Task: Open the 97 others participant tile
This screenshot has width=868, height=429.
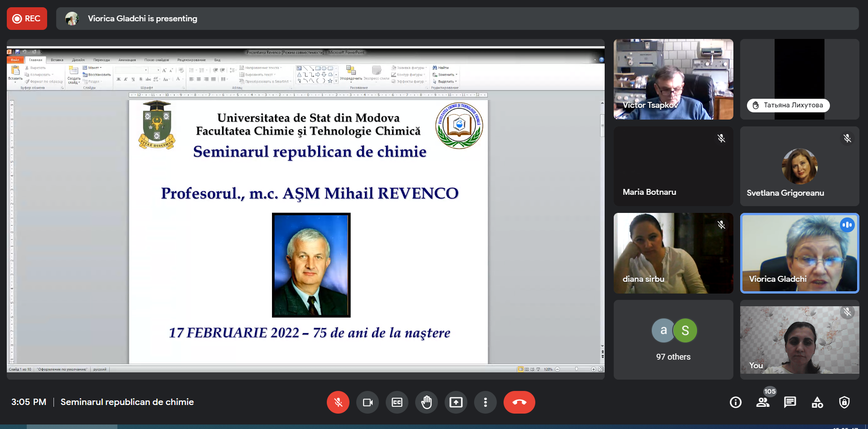Action: 673,340
